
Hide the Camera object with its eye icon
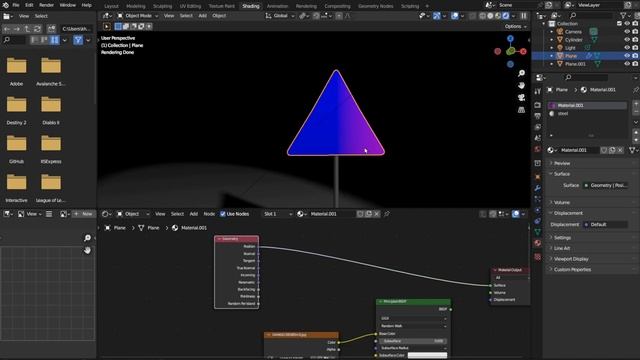click(x=627, y=32)
